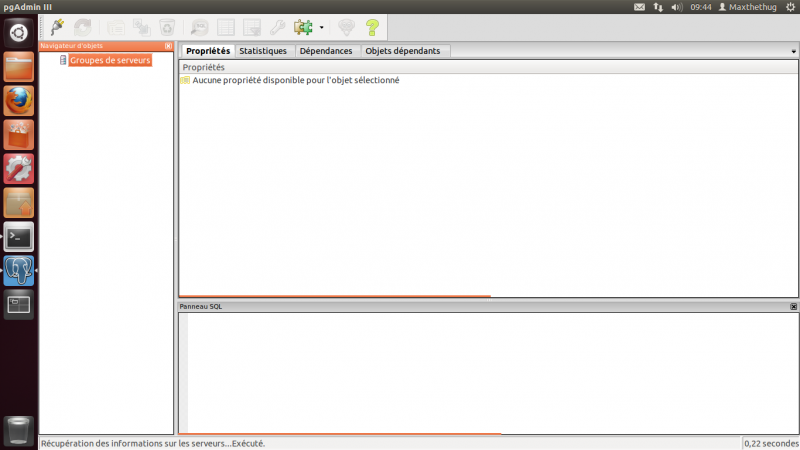Close the Panneau SQL panel
The width and height of the screenshot is (800, 450).
click(793, 306)
